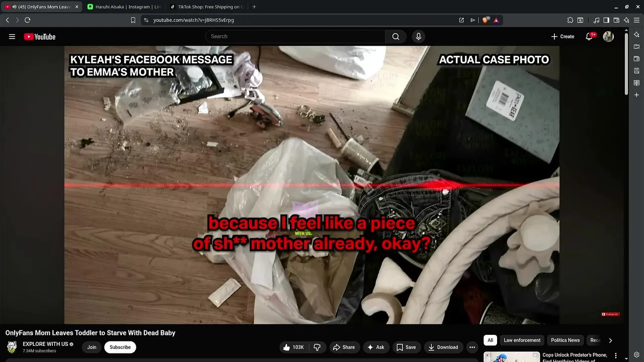The width and height of the screenshot is (644, 362).
Task: Dislike the video with thumbs down
Action: tap(317, 347)
